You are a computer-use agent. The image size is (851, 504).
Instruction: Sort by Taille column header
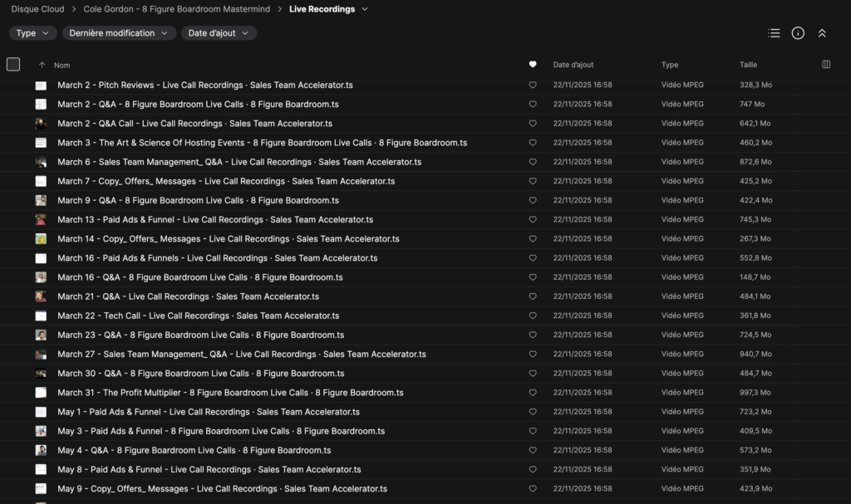coord(748,65)
